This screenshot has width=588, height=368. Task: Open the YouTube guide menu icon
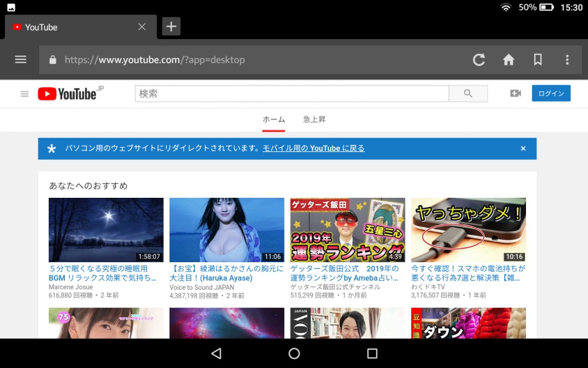click(x=25, y=94)
